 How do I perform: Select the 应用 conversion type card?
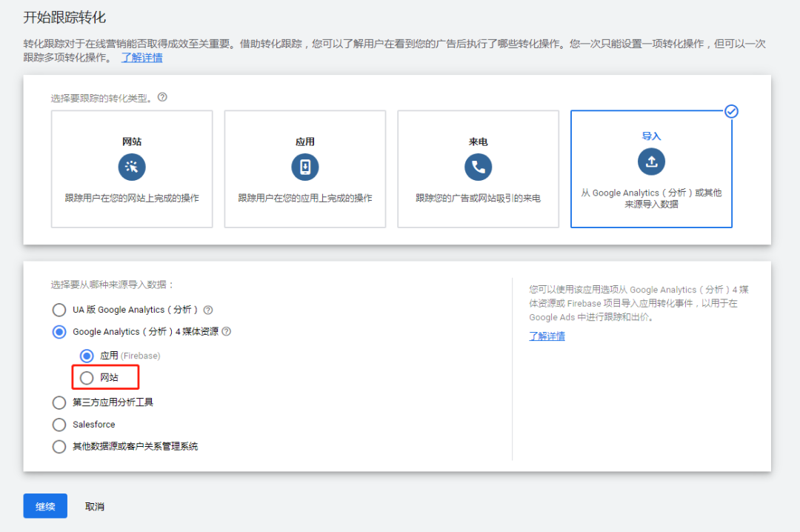pyautogui.click(x=305, y=169)
